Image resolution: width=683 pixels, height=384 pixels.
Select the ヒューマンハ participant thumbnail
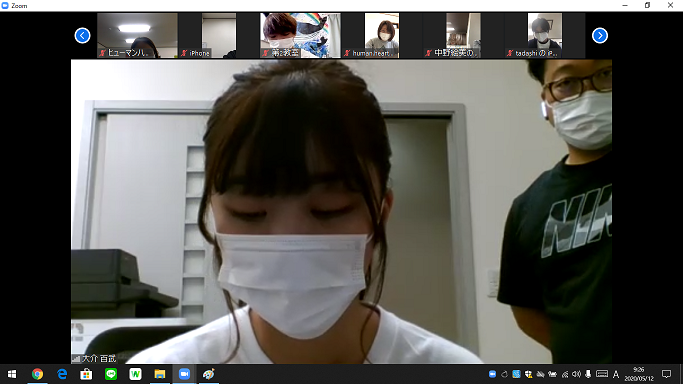point(137,35)
